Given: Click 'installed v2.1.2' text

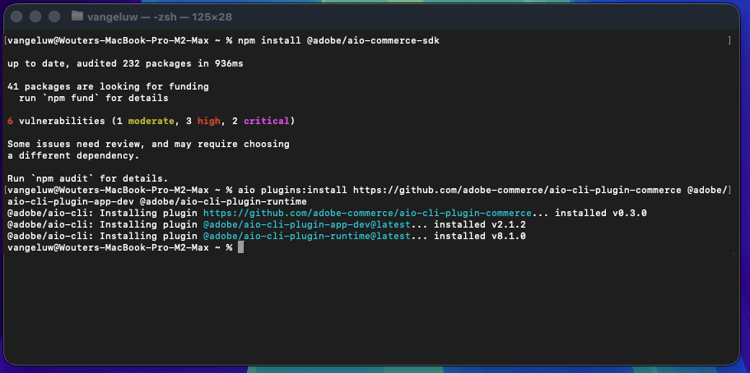Looking at the screenshot, I should click(x=480, y=224).
